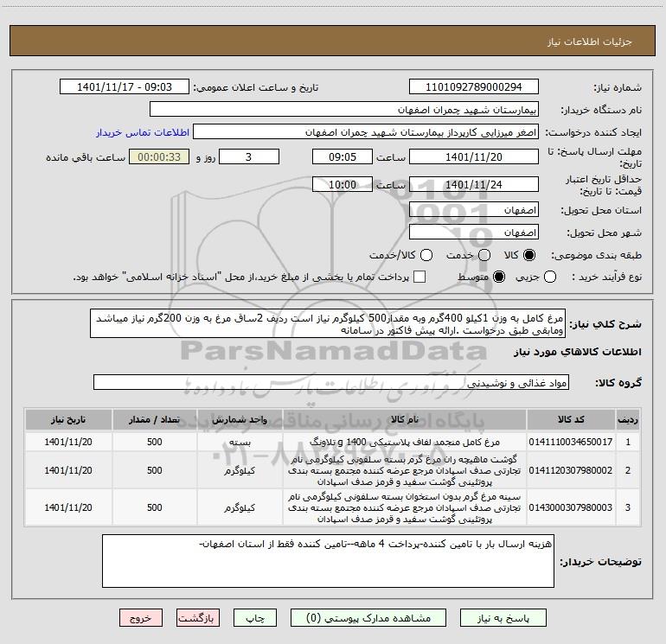Click the خروج exit button
Image resolution: width=666 pixels, height=644 pixels.
click(141, 618)
